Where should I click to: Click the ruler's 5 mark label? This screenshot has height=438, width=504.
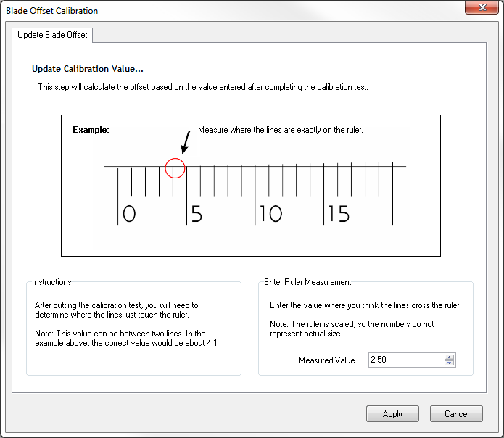(x=197, y=214)
